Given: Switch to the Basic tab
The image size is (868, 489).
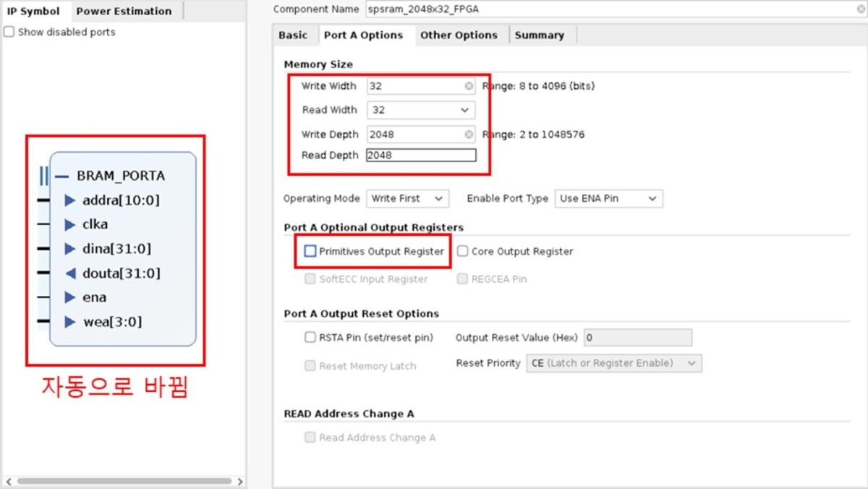Looking at the screenshot, I should (x=293, y=35).
